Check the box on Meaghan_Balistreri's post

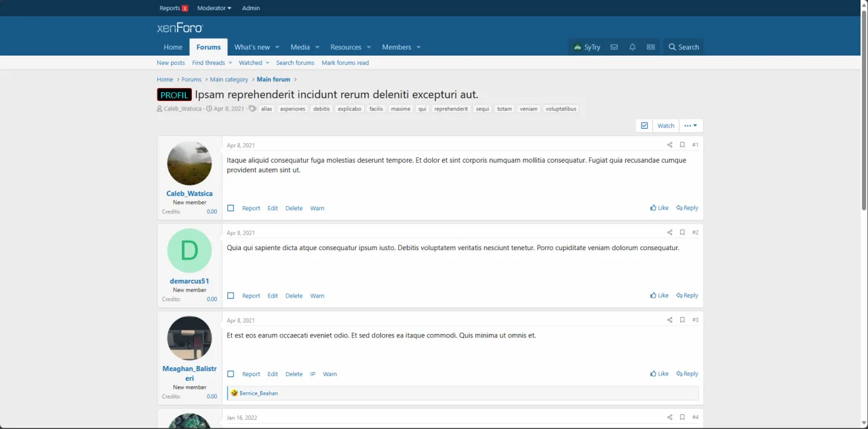(x=231, y=374)
